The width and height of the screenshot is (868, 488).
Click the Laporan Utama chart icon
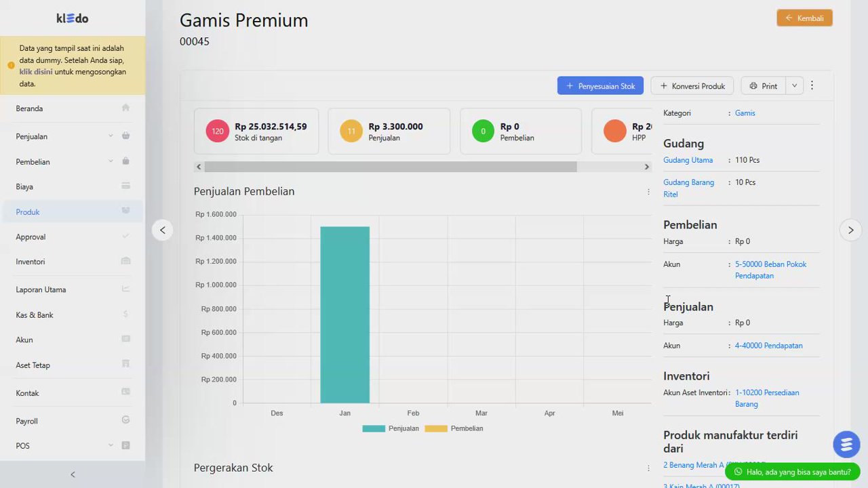(x=125, y=289)
